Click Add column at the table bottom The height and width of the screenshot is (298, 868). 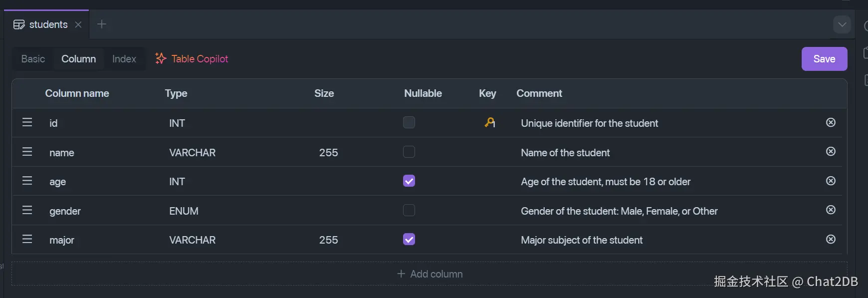pyautogui.click(x=430, y=274)
